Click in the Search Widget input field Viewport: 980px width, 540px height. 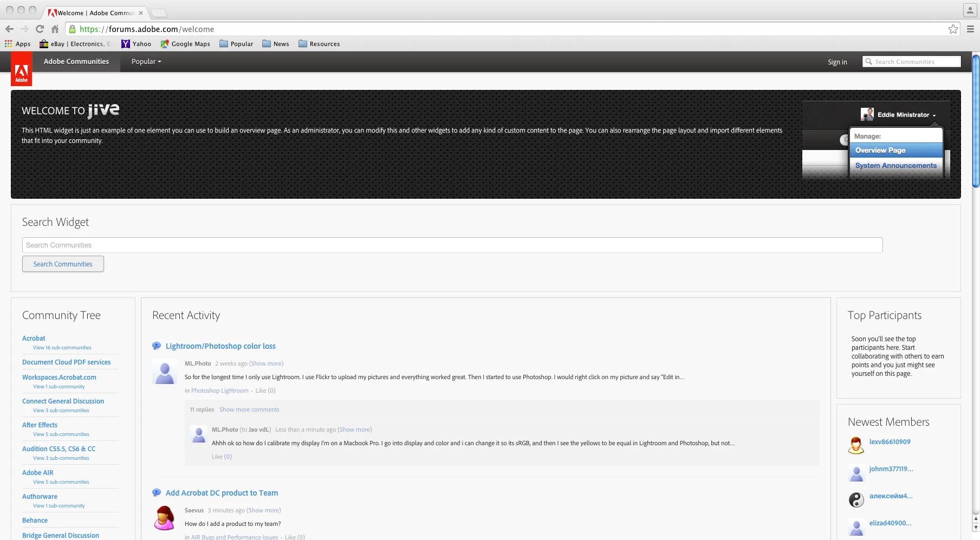452,245
